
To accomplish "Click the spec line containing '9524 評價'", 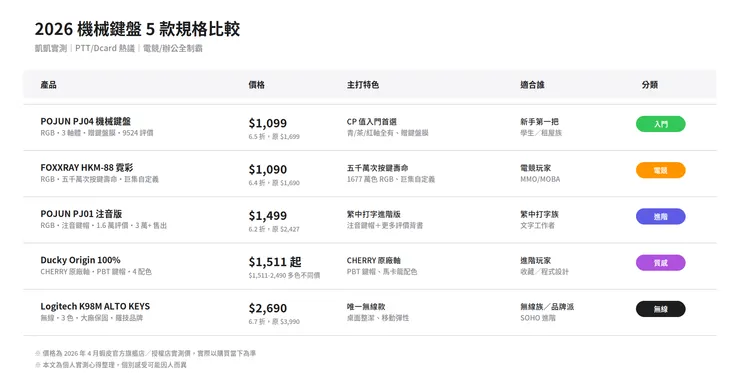I will tap(97, 133).
